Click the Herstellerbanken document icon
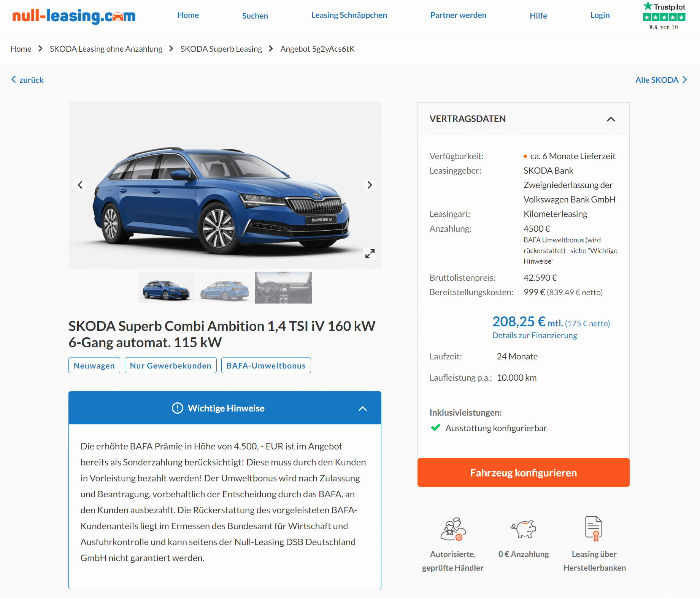 coord(594,528)
